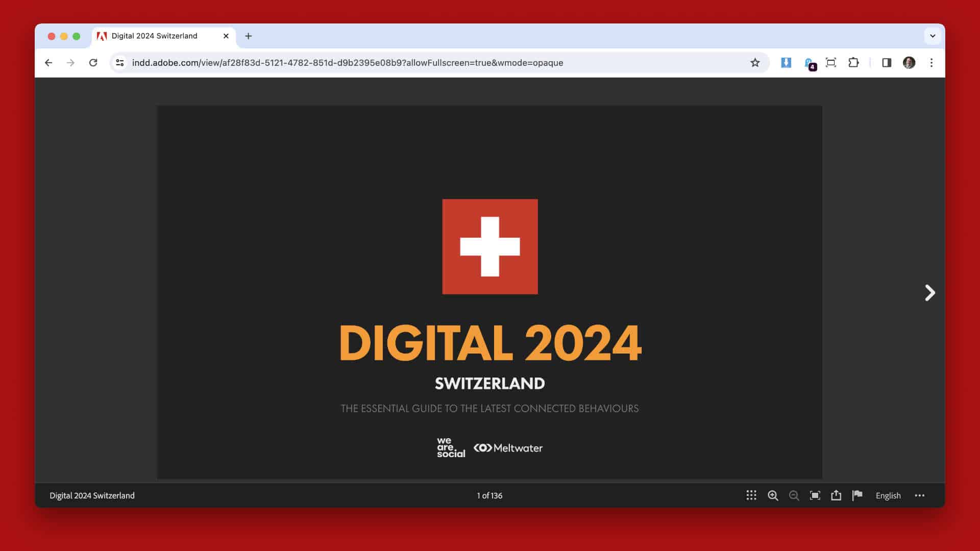Open the Chrome downloads icon
980x551 pixels.
[786, 63]
